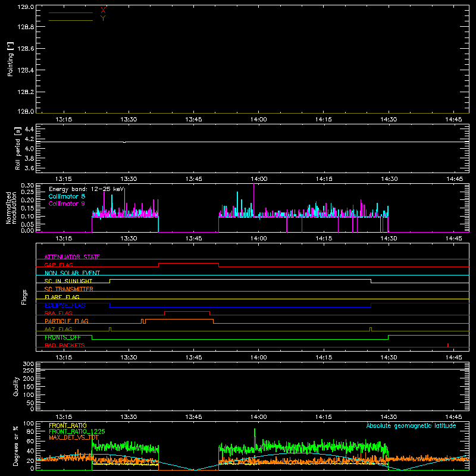Click the 3.6 tick on Roll period axis
The image size is (476, 476).
(x=29, y=168)
